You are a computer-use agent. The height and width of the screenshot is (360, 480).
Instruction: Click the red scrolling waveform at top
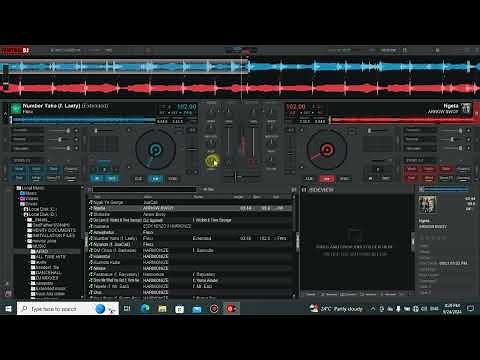click(240, 88)
